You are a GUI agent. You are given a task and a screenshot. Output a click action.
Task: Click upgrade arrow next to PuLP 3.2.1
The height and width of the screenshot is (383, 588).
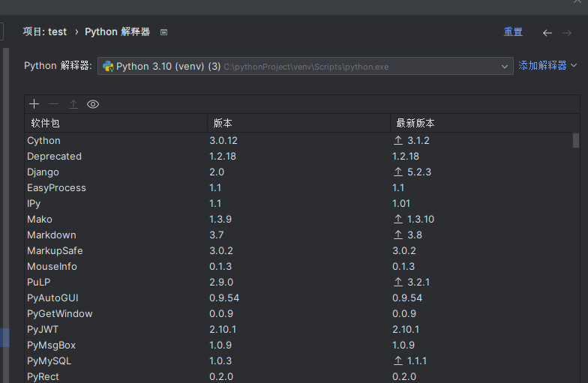(x=397, y=282)
